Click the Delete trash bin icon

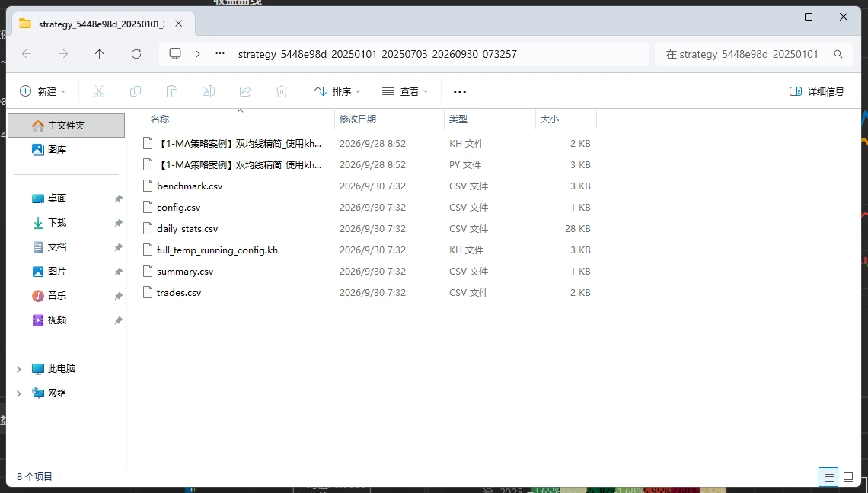coord(282,91)
